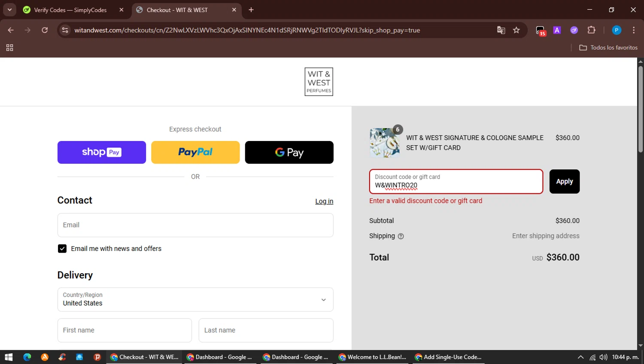Focus the First name field
This screenshot has height=364, width=644.
[x=125, y=330]
